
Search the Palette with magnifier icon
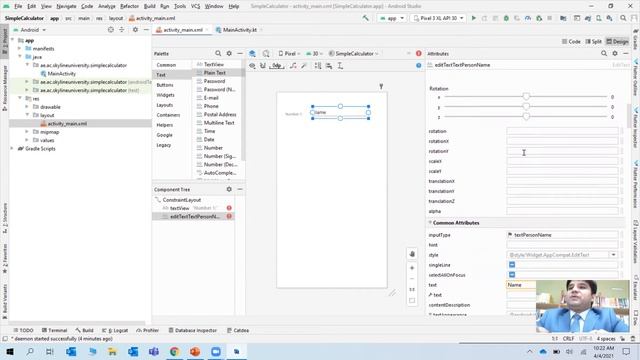pos(218,53)
